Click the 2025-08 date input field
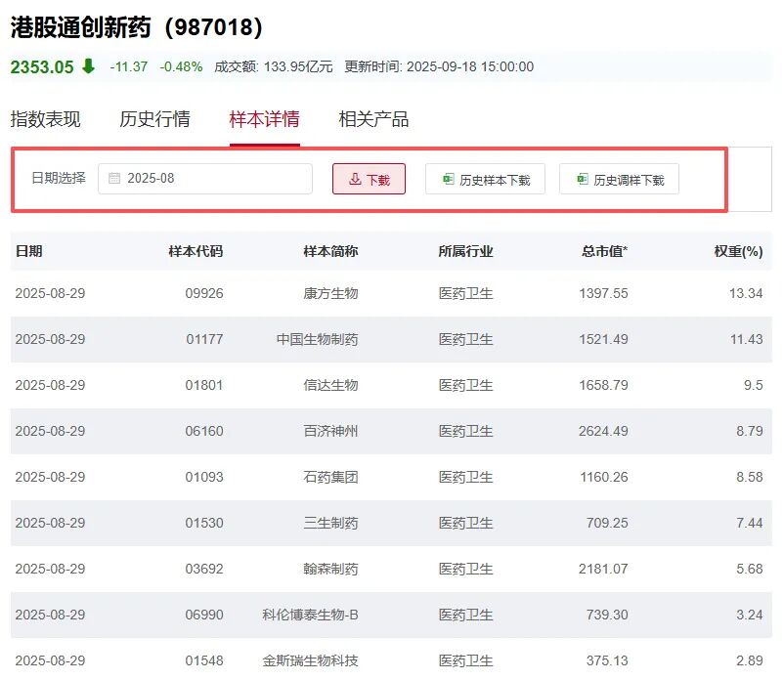 pyautogui.click(x=205, y=179)
